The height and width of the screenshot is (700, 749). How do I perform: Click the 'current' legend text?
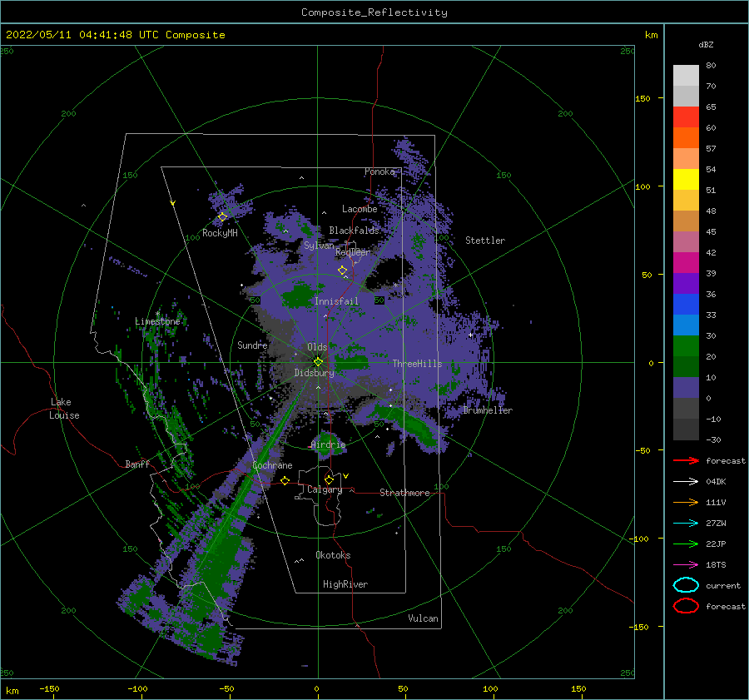tap(723, 586)
